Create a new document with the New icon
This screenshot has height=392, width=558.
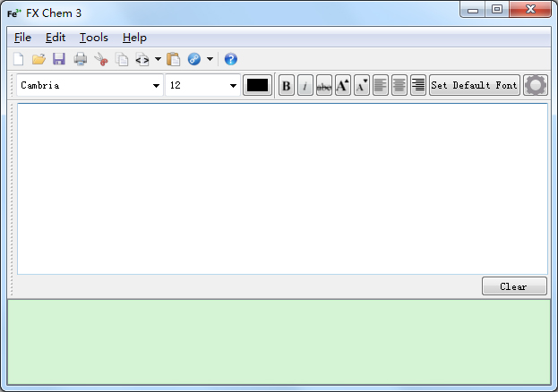pyautogui.click(x=18, y=60)
